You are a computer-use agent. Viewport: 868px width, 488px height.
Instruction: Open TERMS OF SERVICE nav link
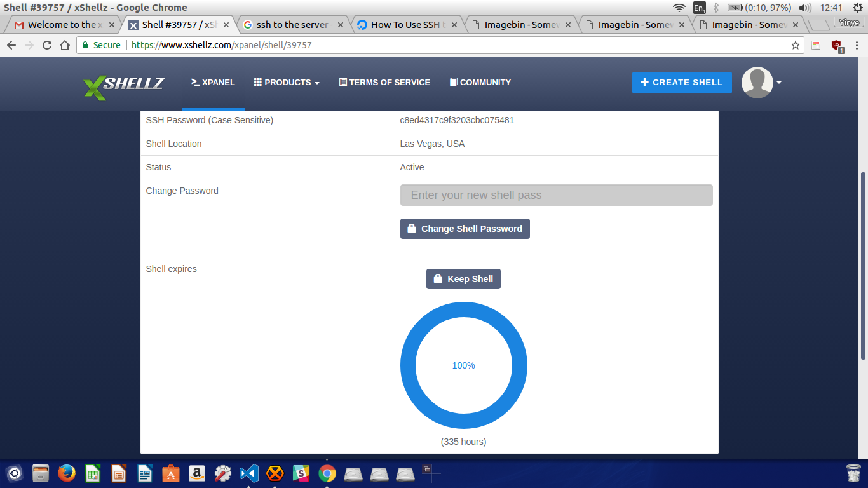384,83
